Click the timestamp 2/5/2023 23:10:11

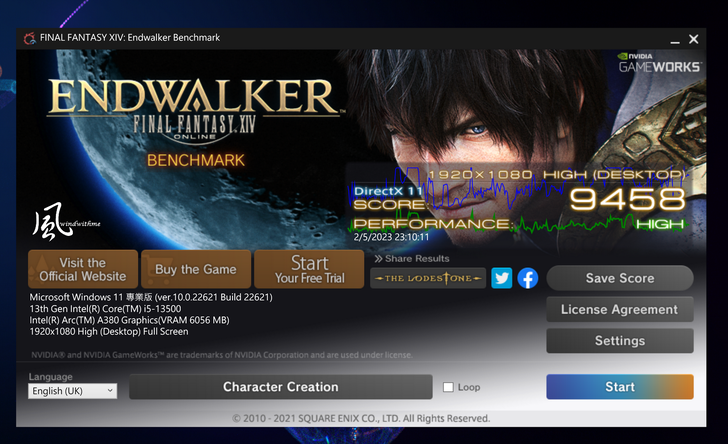coord(391,237)
